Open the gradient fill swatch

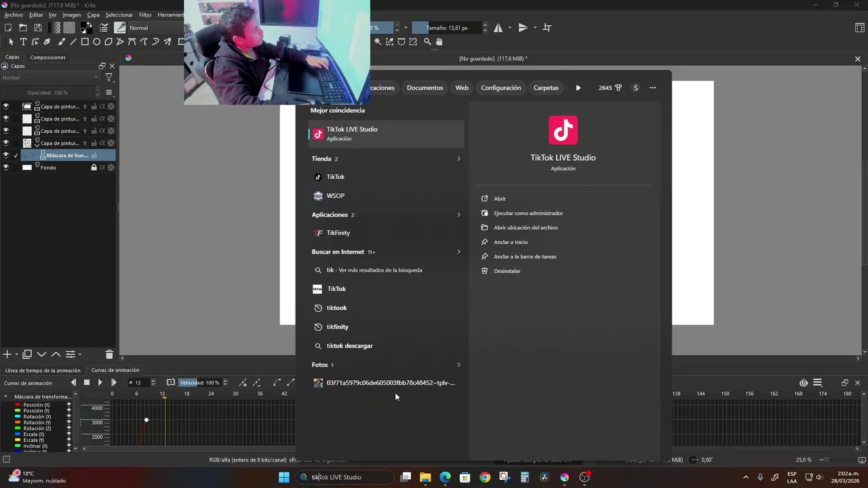pyautogui.click(x=54, y=28)
